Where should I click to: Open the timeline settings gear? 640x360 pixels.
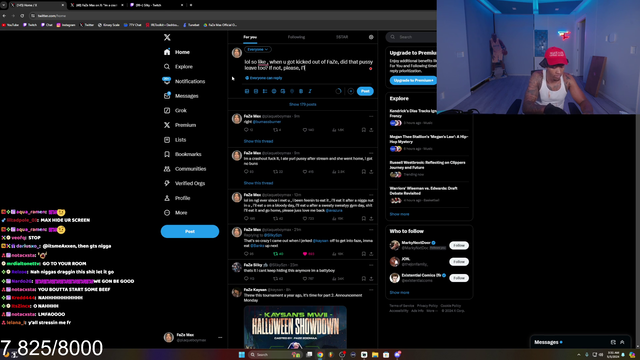tap(371, 37)
